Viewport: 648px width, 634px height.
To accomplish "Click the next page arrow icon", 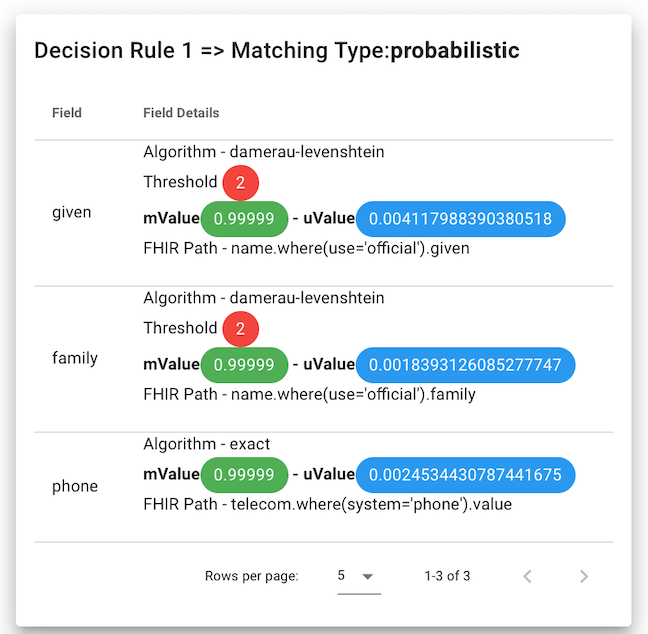I will pos(584,576).
